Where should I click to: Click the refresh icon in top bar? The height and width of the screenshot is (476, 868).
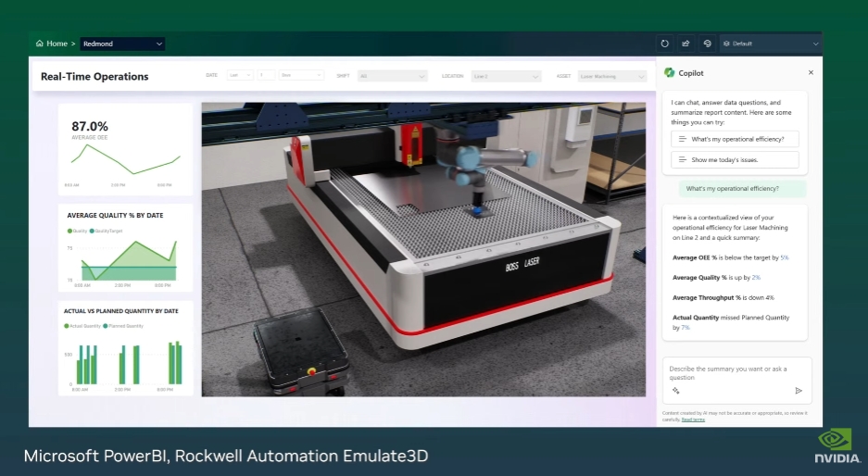(665, 44)
